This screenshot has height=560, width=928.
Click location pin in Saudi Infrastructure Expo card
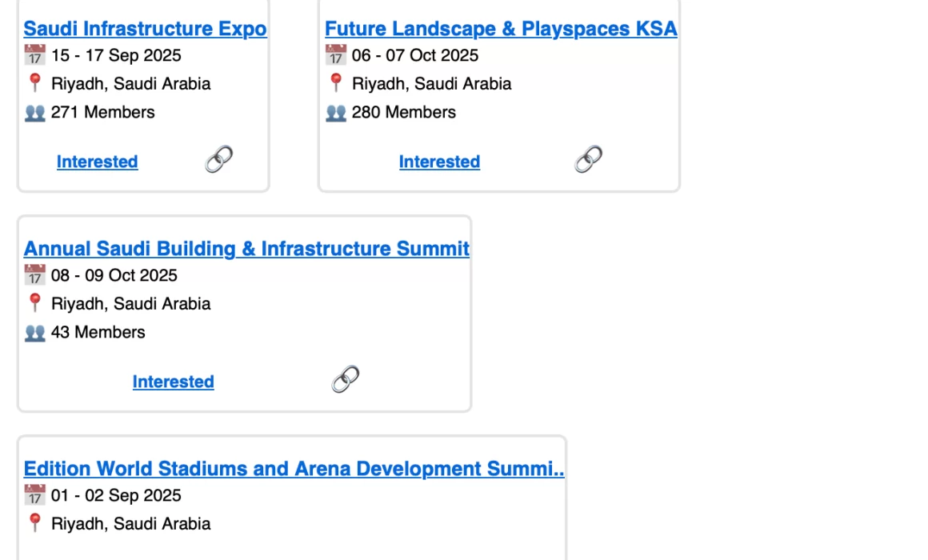(34, 83)
